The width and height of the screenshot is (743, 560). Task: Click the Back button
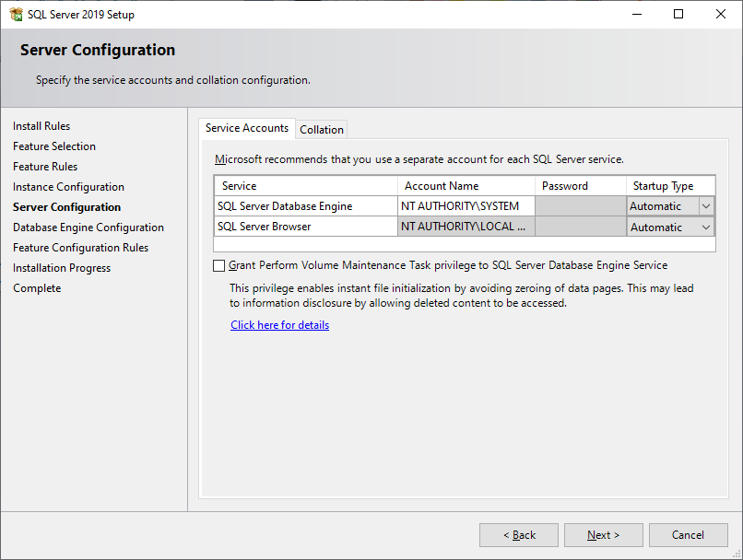point(518,534)
